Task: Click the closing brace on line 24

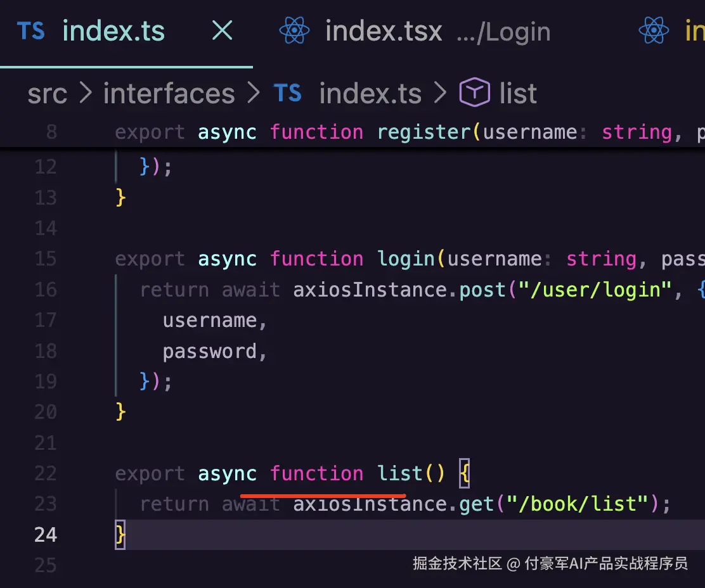Action: click(x=120, y=535)
